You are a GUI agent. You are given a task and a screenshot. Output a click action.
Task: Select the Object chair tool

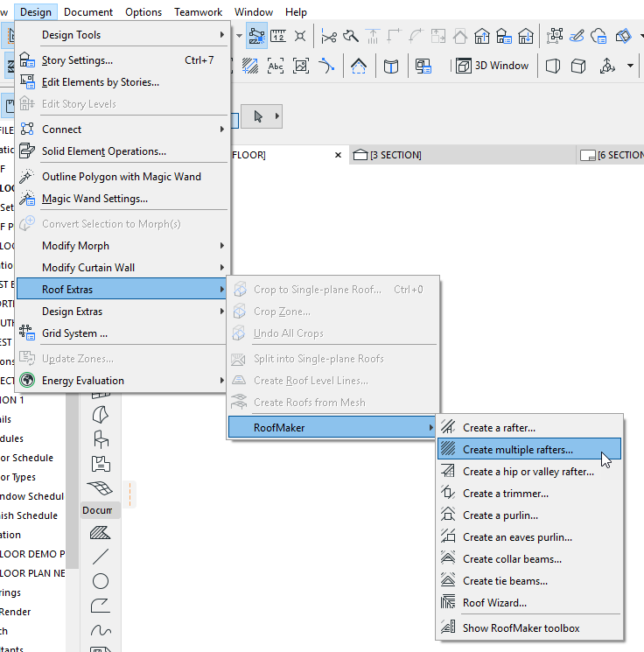click(x=101, y=439)
